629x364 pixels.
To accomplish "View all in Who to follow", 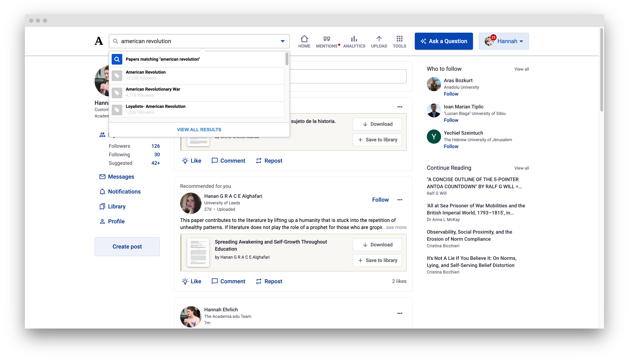I will [x=522, y=69].
